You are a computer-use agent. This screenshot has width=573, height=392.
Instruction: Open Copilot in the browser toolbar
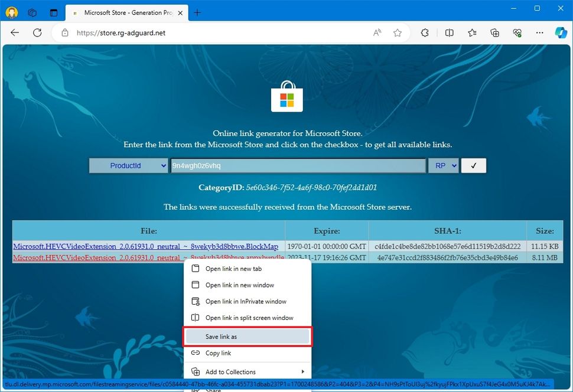coord(560,32)
